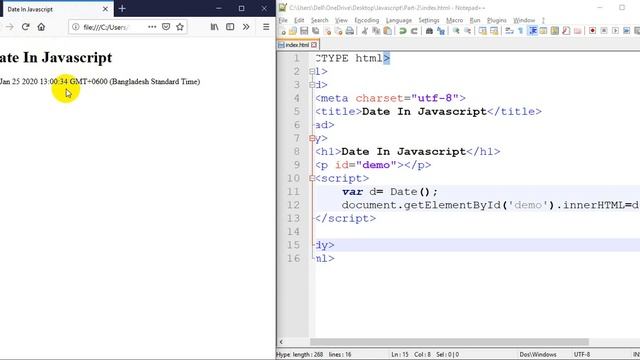Start macro recording with red record icon

(x=593, y=31)
